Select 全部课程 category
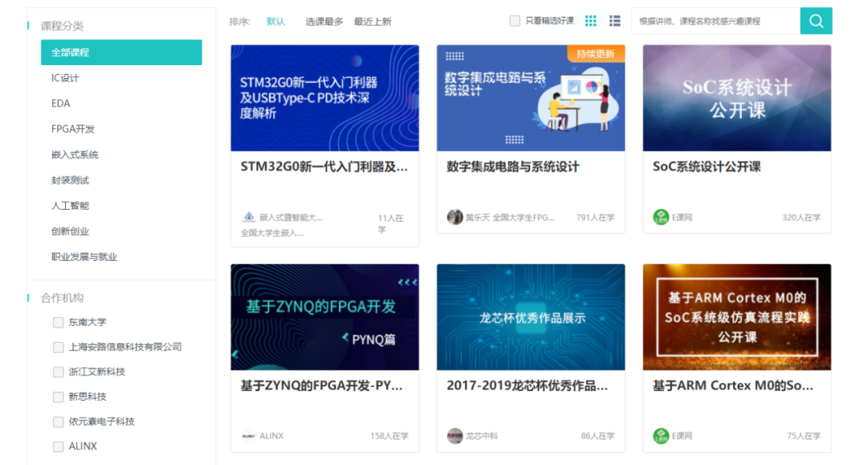 click(121, 52)
